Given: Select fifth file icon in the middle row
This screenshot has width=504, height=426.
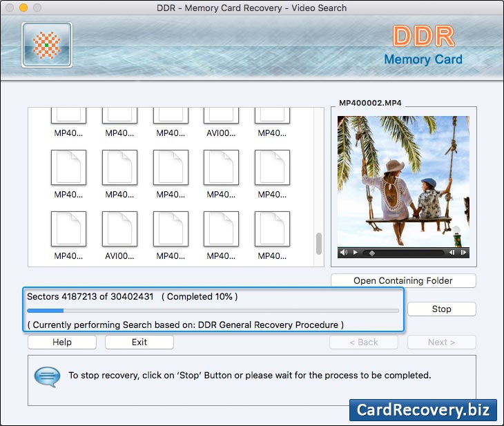Looking at the screenshot, I should (x=272, y=167).
